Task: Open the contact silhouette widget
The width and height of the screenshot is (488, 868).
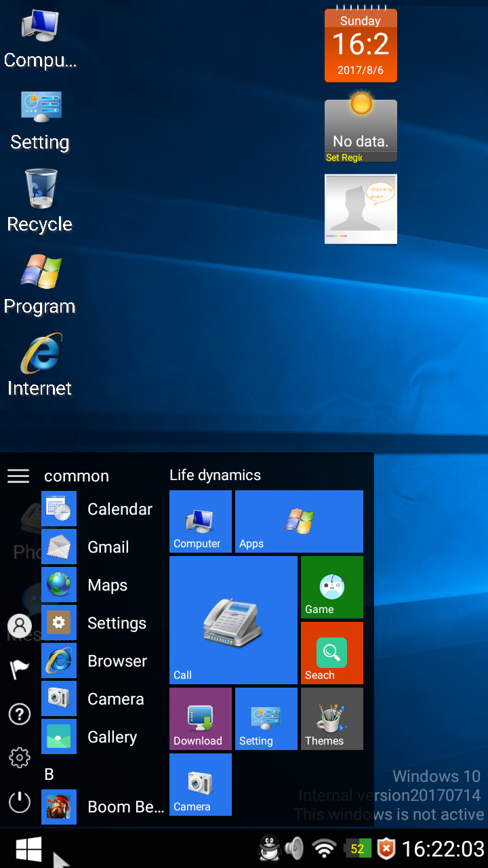Action: [361, 210]
